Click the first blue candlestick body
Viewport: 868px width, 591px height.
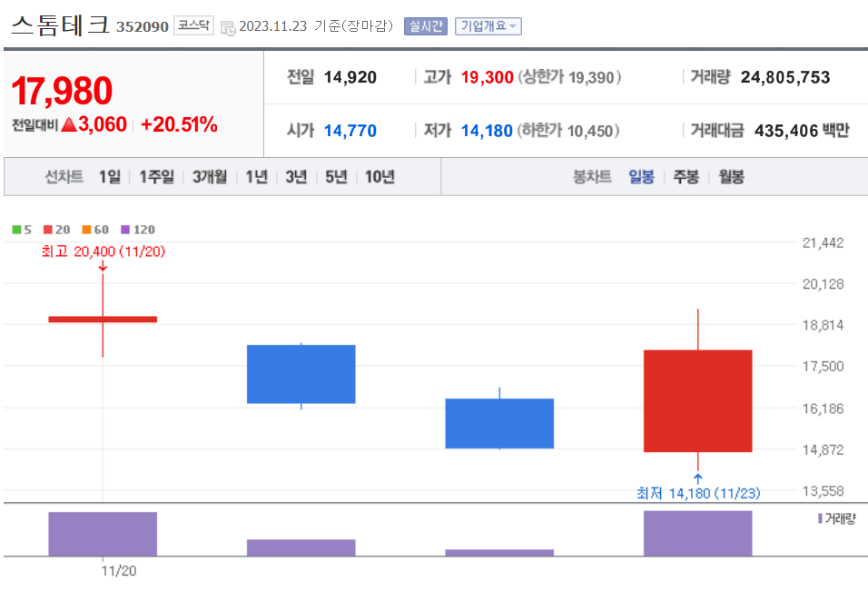pyautogui.click(x=301, y=374)
